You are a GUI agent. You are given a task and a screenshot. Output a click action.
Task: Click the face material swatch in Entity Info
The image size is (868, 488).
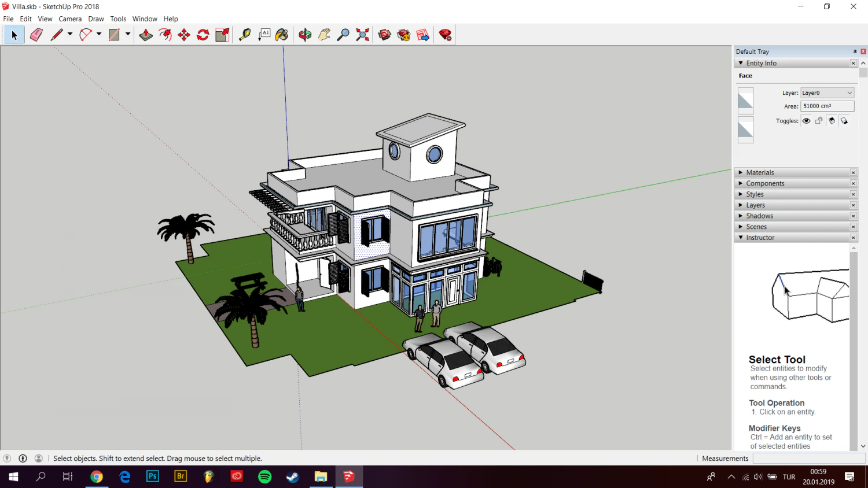click(x=745, y=99)
